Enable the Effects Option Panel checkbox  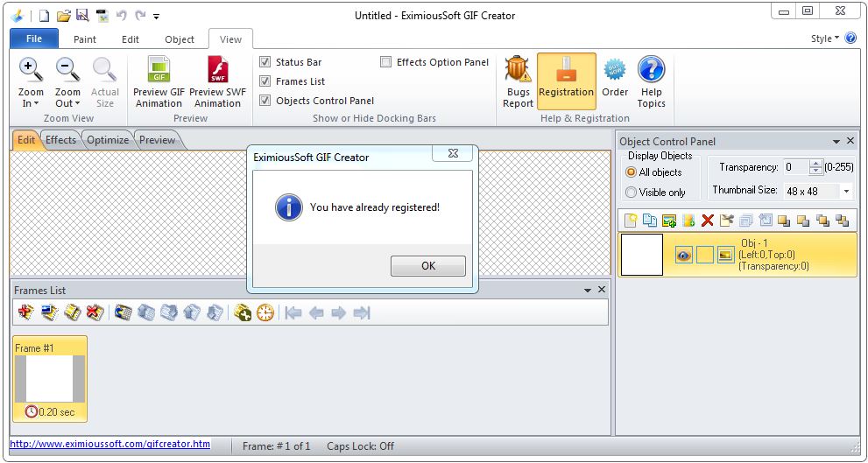click(386, 62)
